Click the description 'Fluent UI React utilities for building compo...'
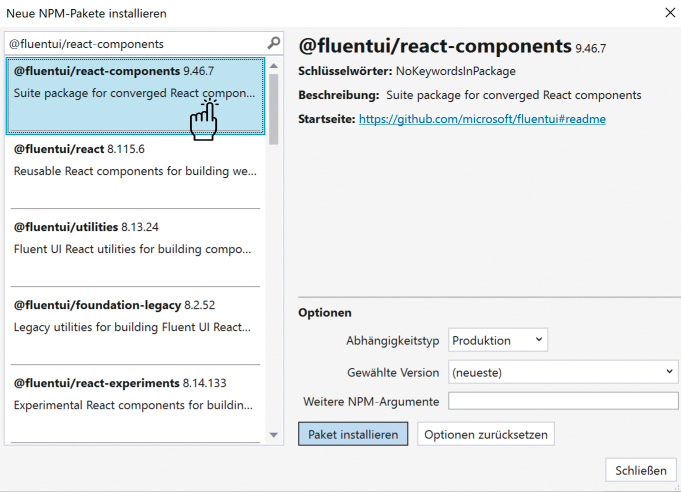This screenshot has height=492, width=681. point(132,249)
